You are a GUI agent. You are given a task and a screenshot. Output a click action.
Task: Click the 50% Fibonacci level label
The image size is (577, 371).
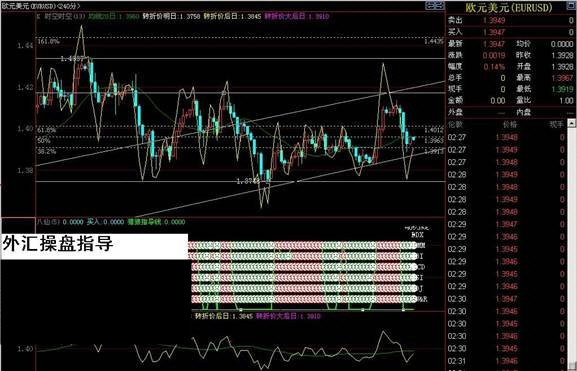pos(44,140)
